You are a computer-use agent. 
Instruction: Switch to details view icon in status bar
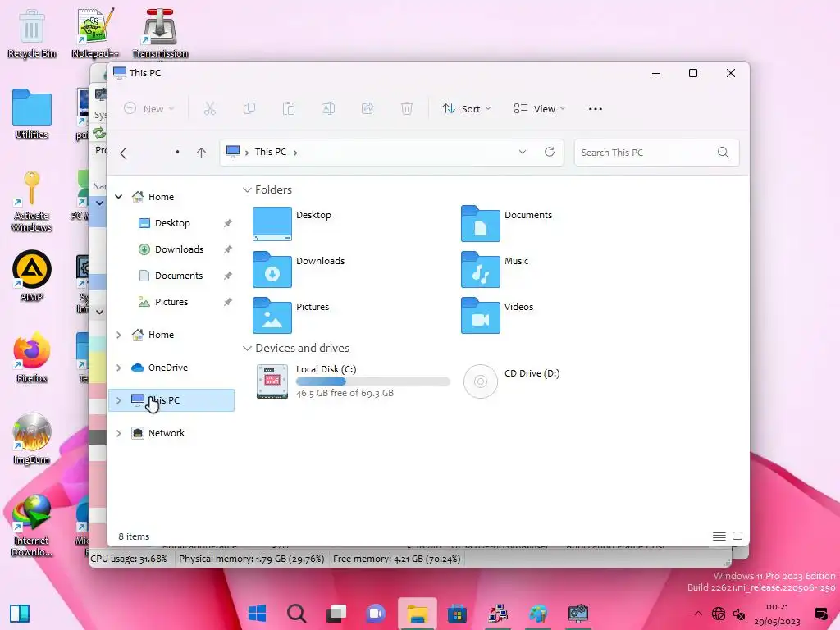[719, 536]
